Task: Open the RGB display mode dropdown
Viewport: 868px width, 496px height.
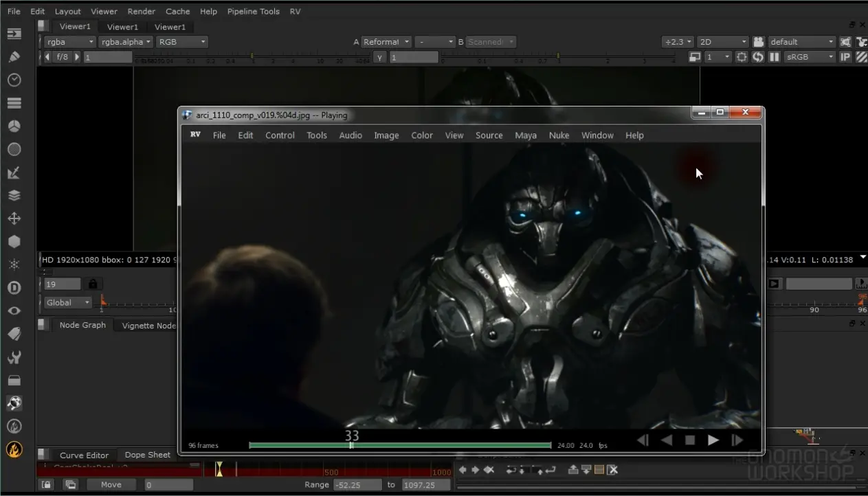Action: point(181,42)
